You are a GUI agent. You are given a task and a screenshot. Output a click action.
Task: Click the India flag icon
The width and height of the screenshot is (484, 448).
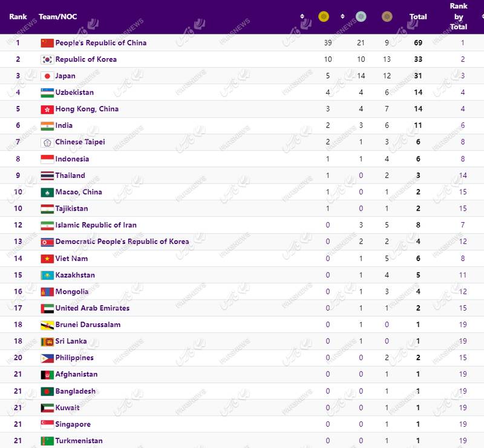pos(47,126)
